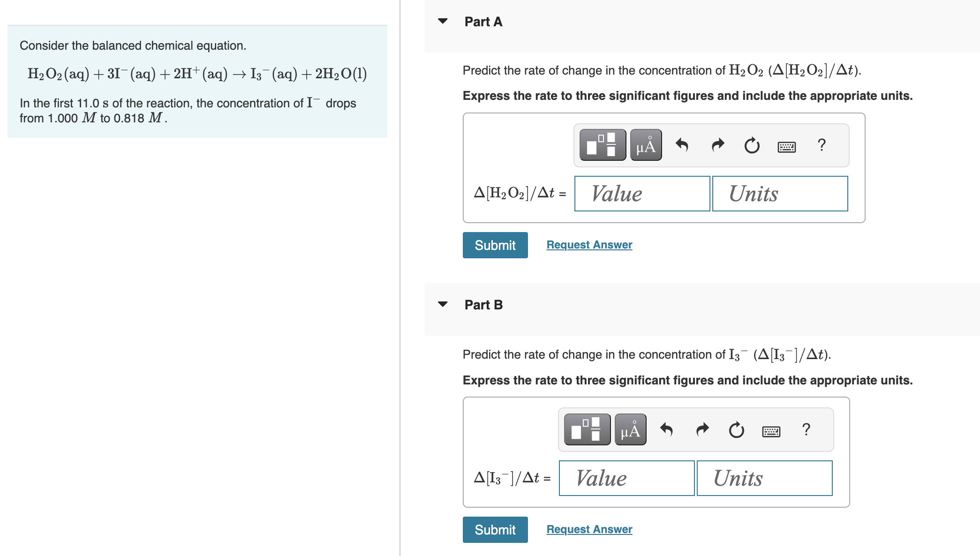Viewport: 980px width, 556px height.
Task: Open the keyboard shortcuts icon in Part A
Action: (786, 146)
